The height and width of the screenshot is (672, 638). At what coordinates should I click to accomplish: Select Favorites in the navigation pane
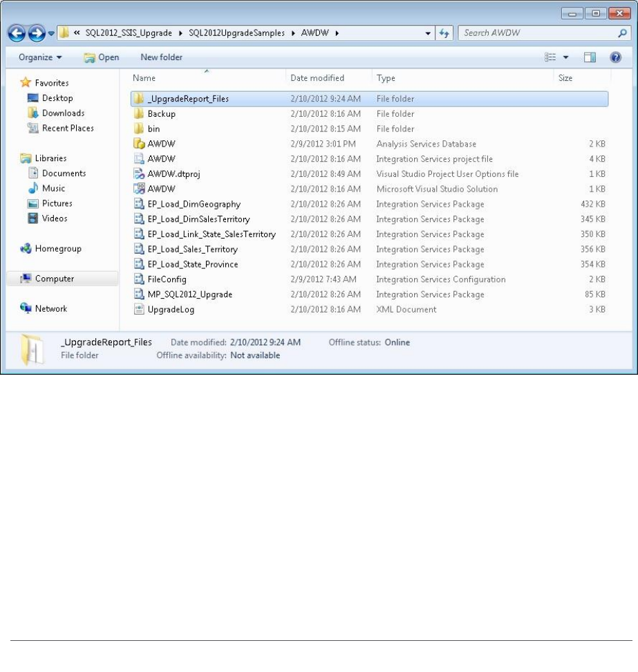tap(52, 83)
